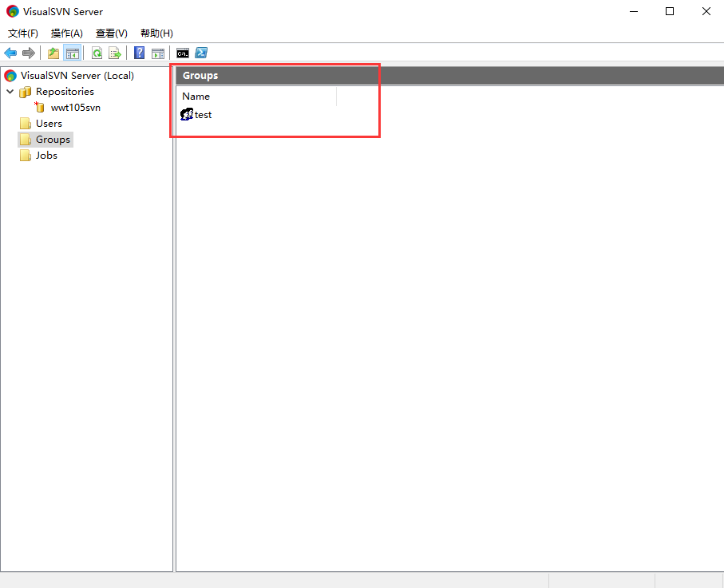Select the test group entry
This screenshot has width=724, height=588.
click(x=203, y=115)
